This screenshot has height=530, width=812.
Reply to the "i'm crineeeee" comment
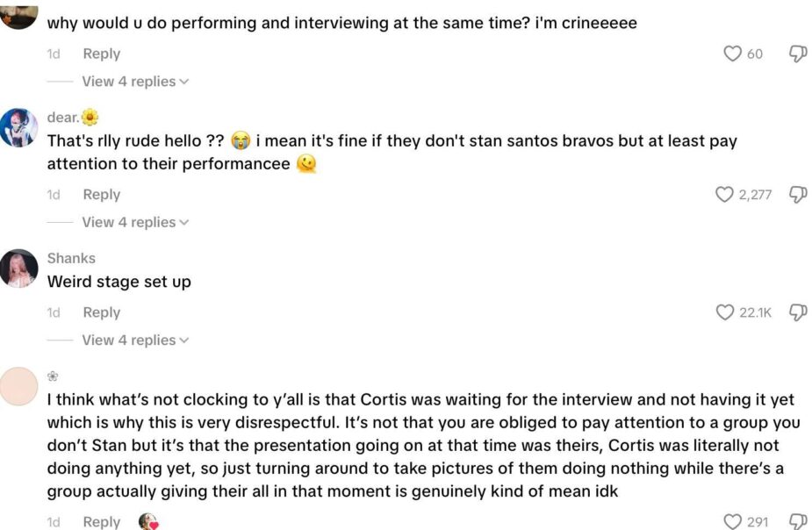(x=101, y=54)
